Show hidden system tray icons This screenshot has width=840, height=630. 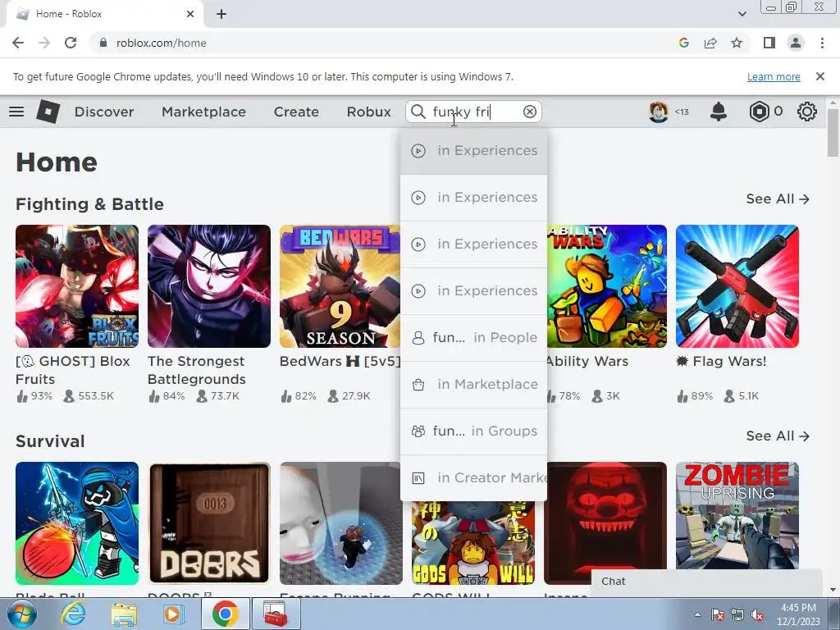click(697, 614)
